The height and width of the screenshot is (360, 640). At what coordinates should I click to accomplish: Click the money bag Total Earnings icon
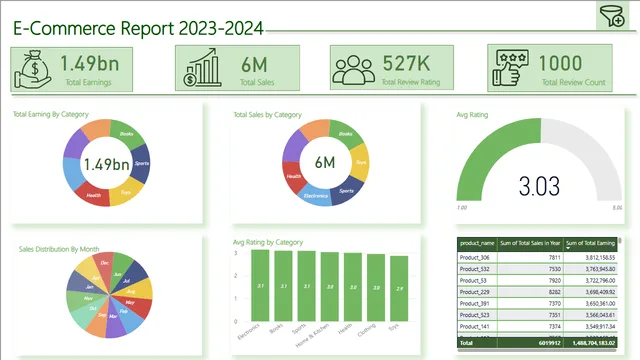32,69
